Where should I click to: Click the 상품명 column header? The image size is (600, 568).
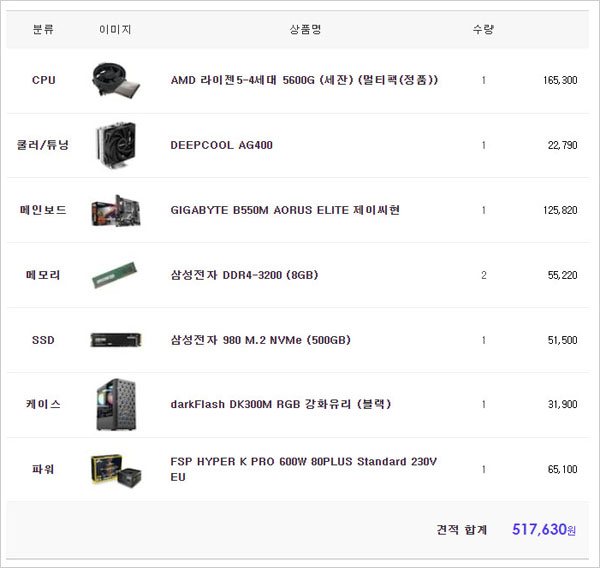[x=305, y=29]
